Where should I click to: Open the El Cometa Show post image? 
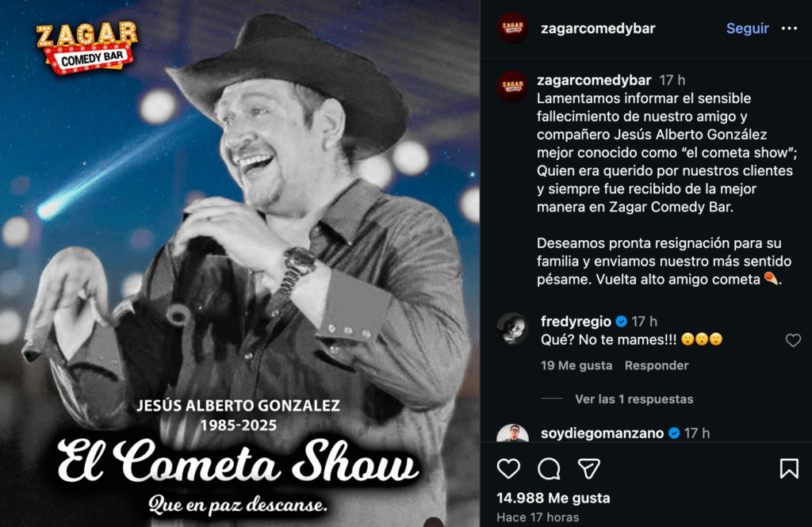(239, 263)
